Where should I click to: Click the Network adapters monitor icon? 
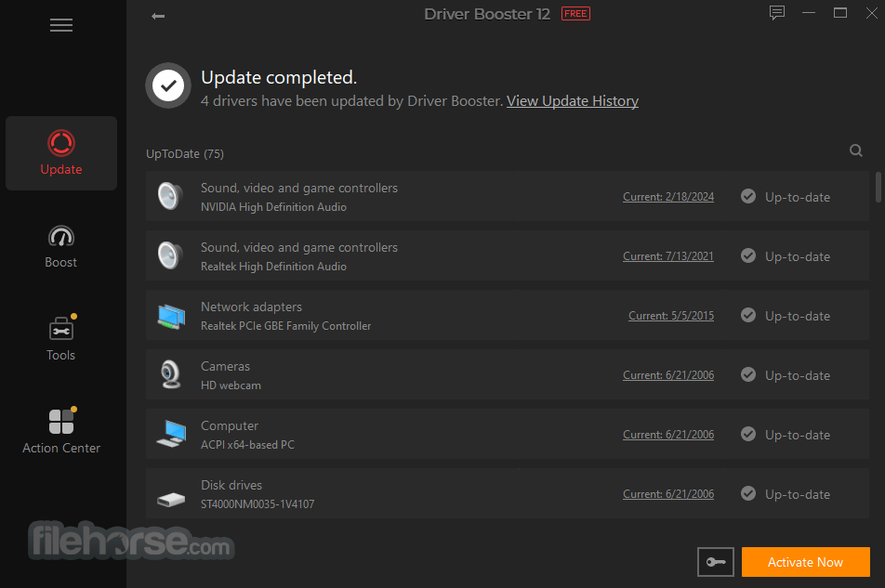[171, 316]
